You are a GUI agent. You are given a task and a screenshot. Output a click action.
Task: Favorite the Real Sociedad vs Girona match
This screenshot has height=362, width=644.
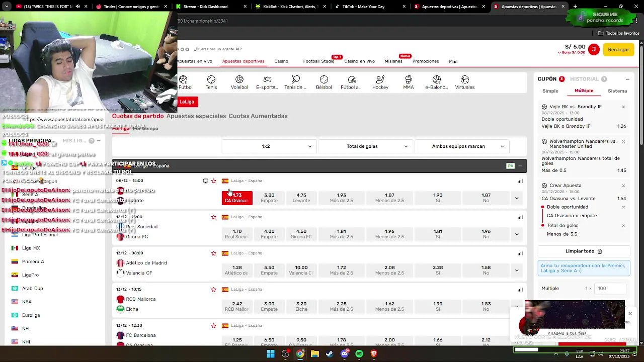coord(213,217)
